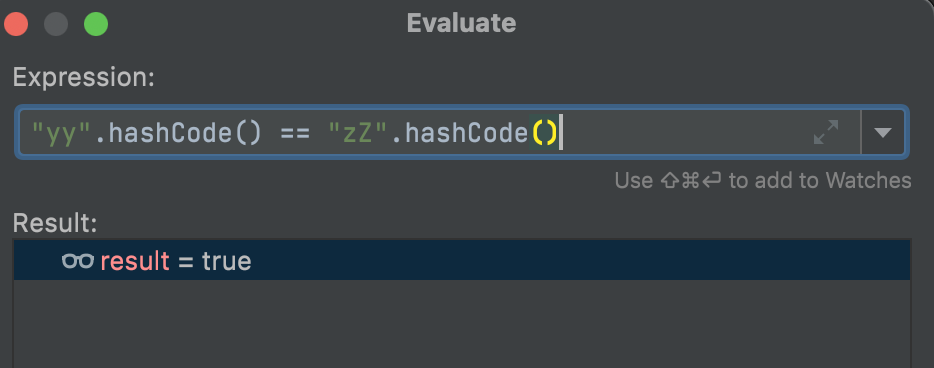This screenshot has height=368, width=934.
Task: Place cursor in the "yy" string literal
Action: click(61, 133)
